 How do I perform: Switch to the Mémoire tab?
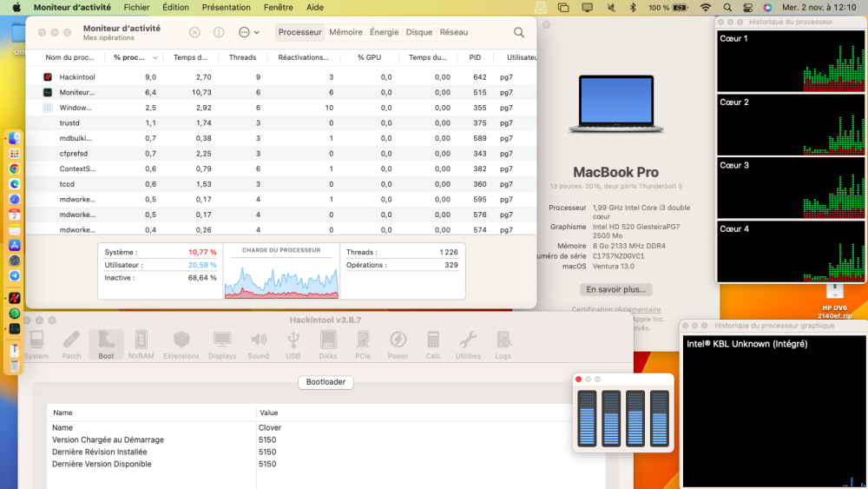pos(345,32)
